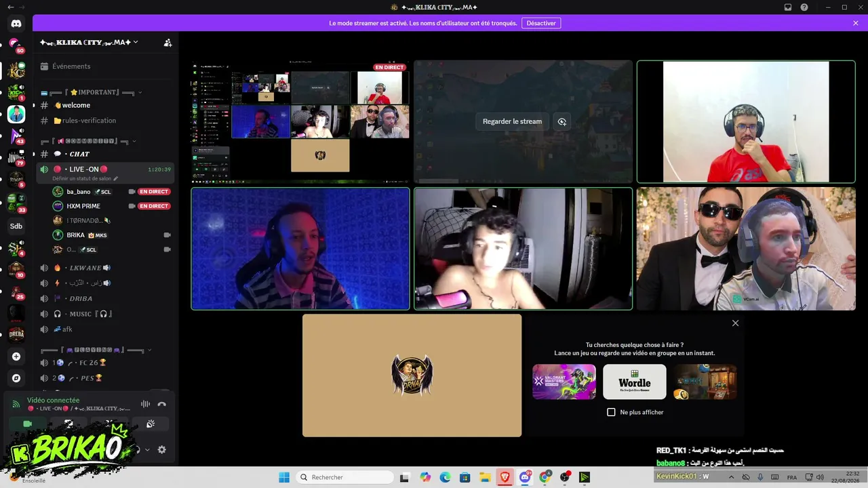Toggle camera in voice panel

(x=28, y=424)
